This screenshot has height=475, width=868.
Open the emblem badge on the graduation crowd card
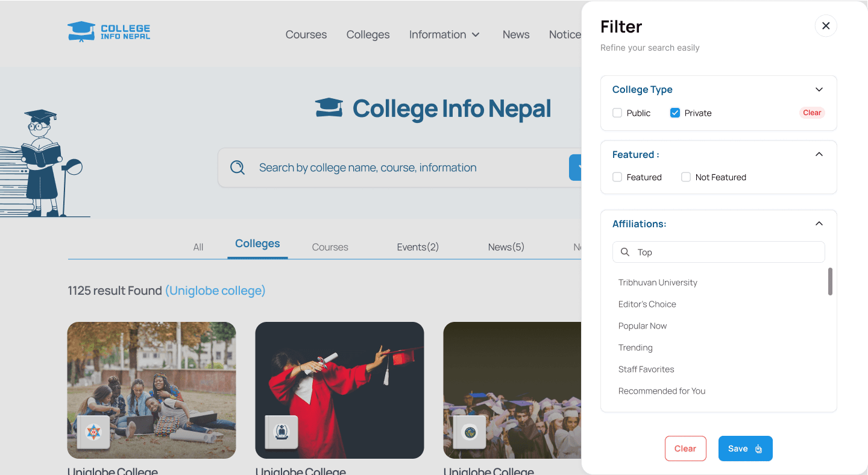[470, 432]
